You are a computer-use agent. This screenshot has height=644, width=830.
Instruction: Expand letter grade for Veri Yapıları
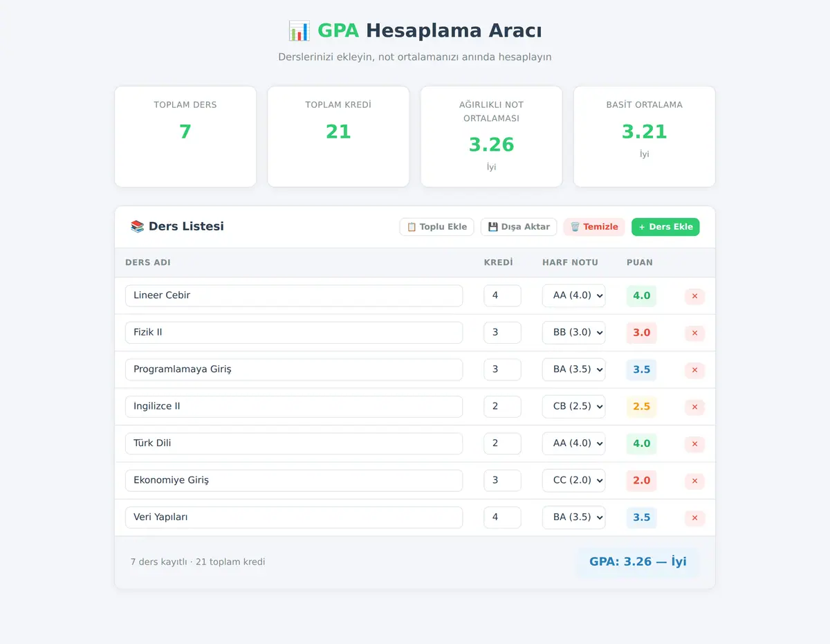pos(573,517)
